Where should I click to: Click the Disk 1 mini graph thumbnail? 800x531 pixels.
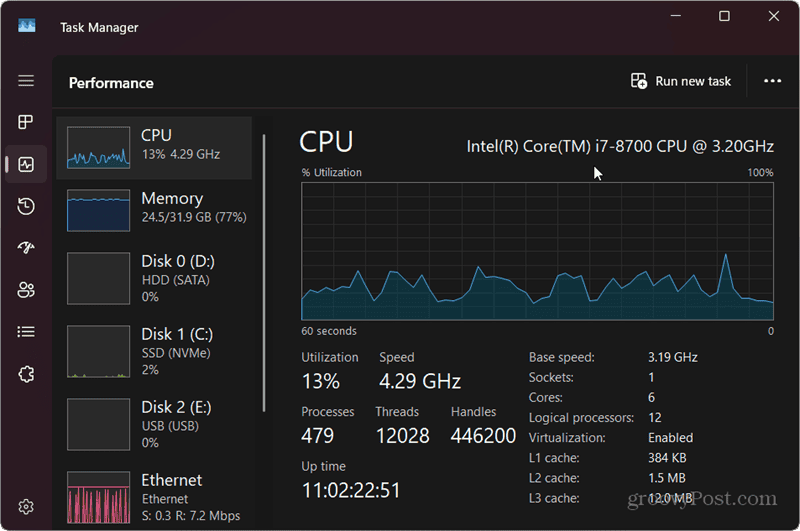[98, 351]
